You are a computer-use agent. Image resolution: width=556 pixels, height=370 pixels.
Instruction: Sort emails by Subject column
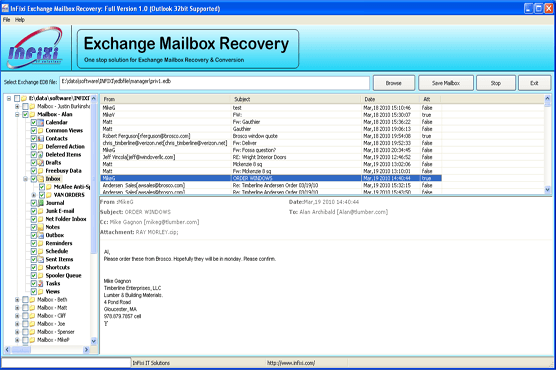(296, 99)
